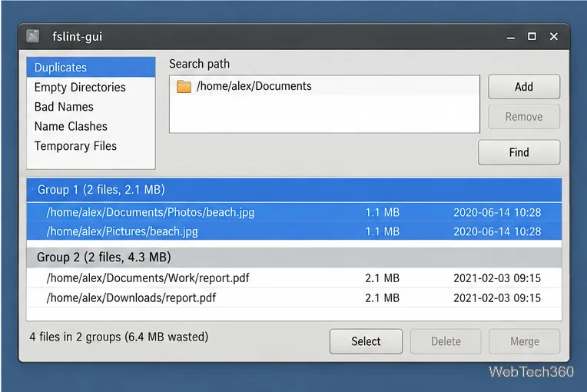Click the Remove button
587x392 pixels.
click(x=524, y=117)
